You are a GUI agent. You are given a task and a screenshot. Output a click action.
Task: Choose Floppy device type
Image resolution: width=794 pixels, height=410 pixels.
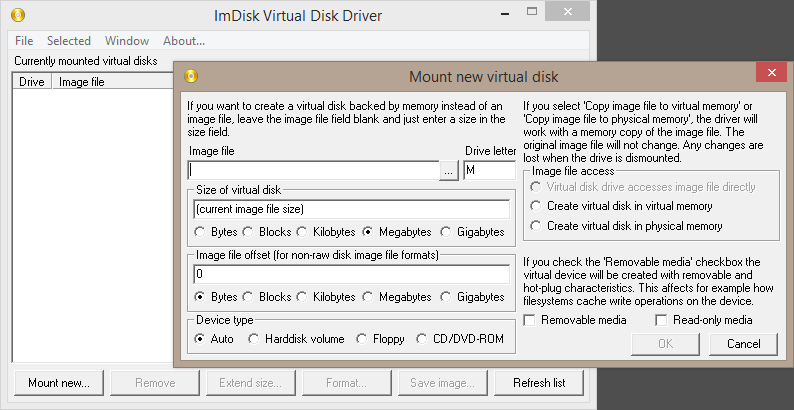point(361,339)
